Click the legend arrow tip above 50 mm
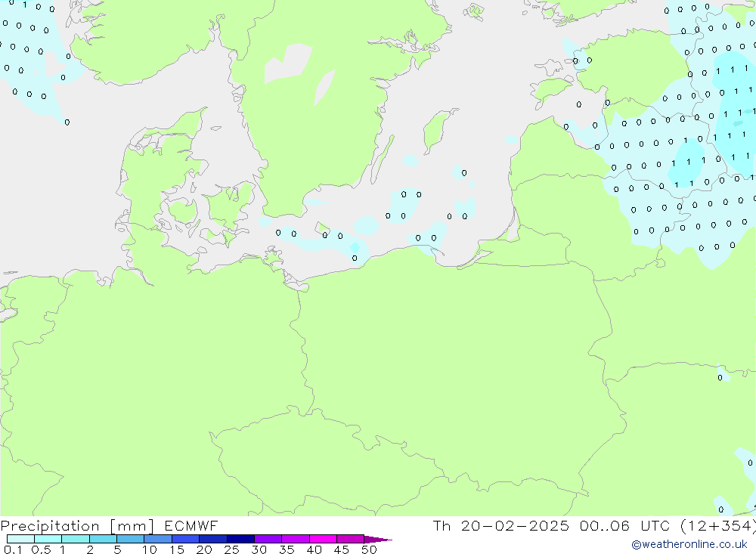The image size is (756, 554). tap(378, 539)
